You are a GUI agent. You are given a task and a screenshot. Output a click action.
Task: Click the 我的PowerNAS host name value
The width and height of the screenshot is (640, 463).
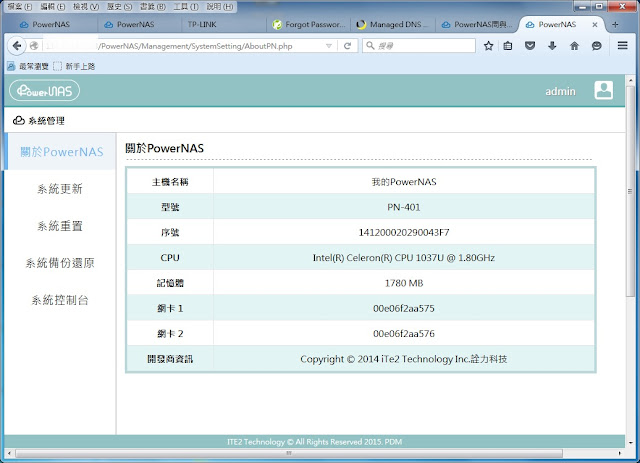pyautogui.click(x=404, y=182)
